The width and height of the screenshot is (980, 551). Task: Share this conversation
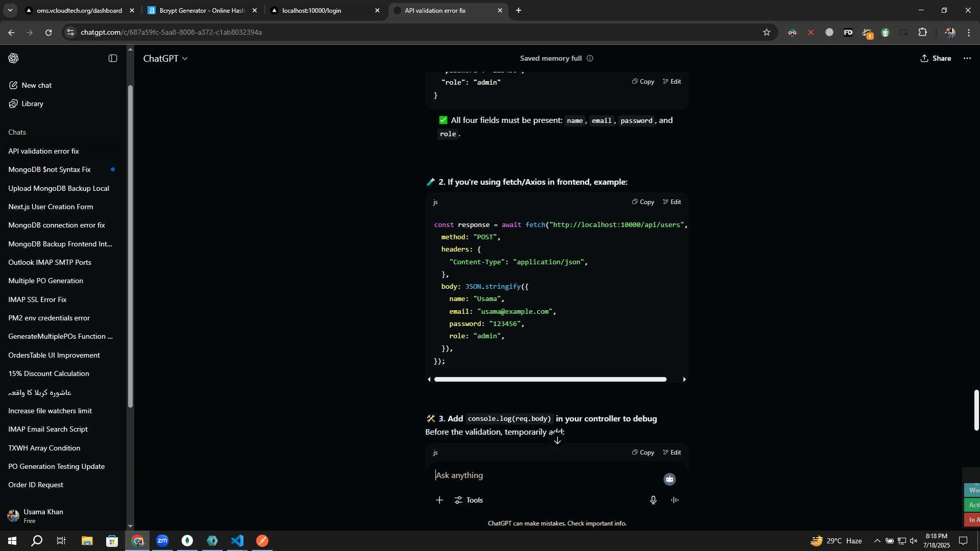[936, 58]
